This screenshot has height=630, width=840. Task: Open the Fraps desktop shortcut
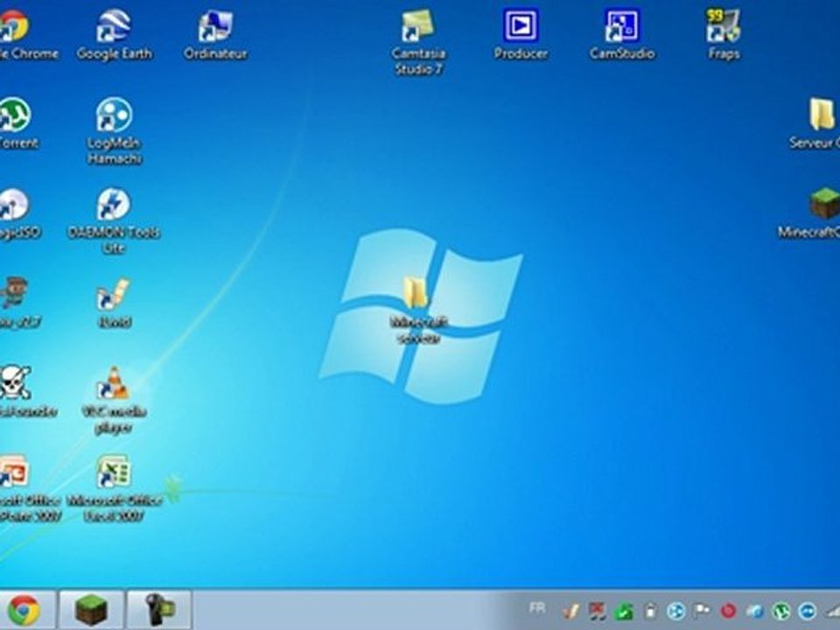click(724, 35)
